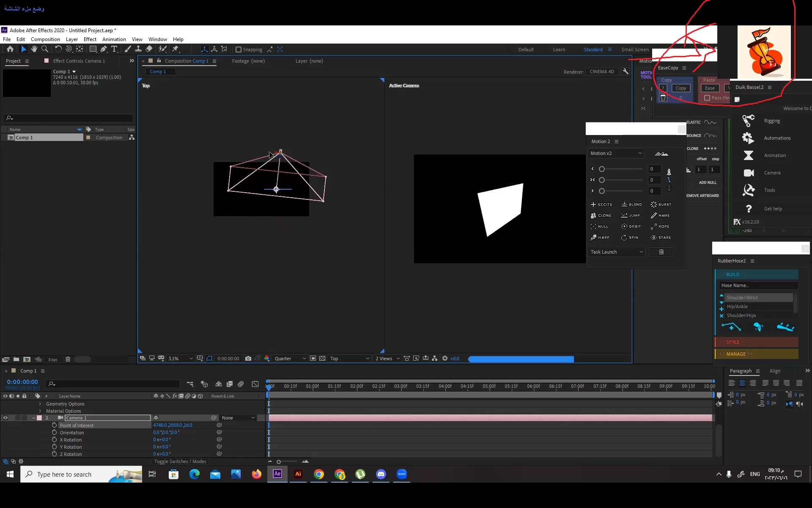Click the first Motion v2 slider handle
812x508 pixels.
click(602, 169)
